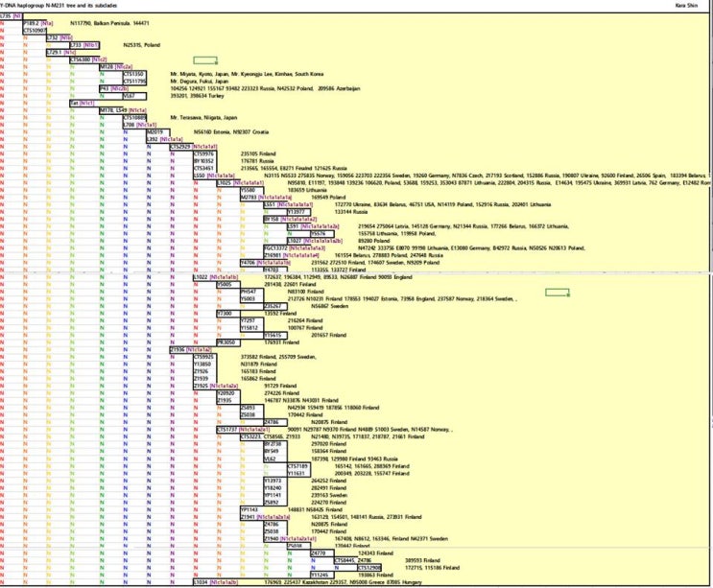The height and width of the screenshot is (588, 713).
Task: Select the CTS10907 cell
Action: [35, 31]
